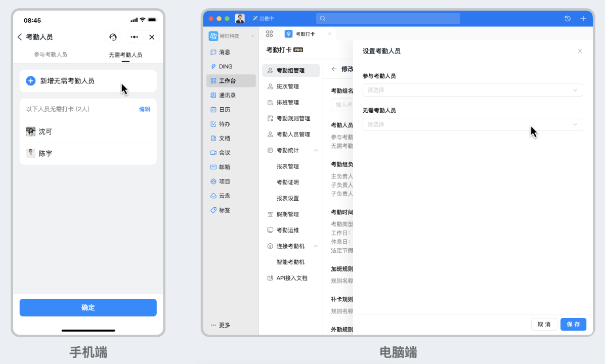Select 沈可 avatar in the phone list
Viewport: 605px width, 364px height.
(x=30, y=131)
